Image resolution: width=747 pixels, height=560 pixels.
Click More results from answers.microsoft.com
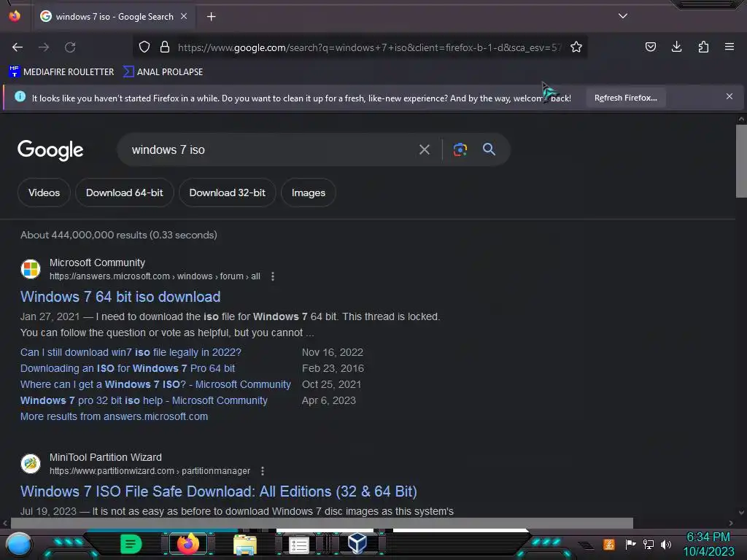pos(114,416)
